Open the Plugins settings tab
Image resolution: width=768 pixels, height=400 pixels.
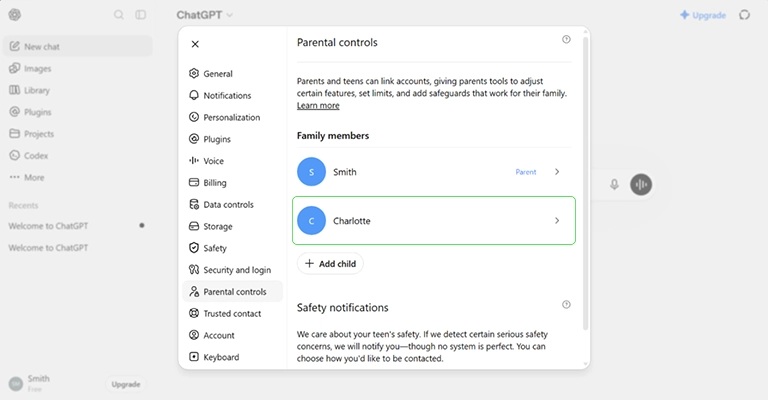coord(232,139)
